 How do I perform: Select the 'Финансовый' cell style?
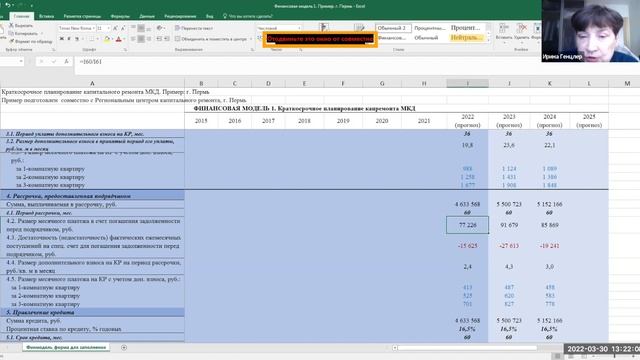pos(392,38)
